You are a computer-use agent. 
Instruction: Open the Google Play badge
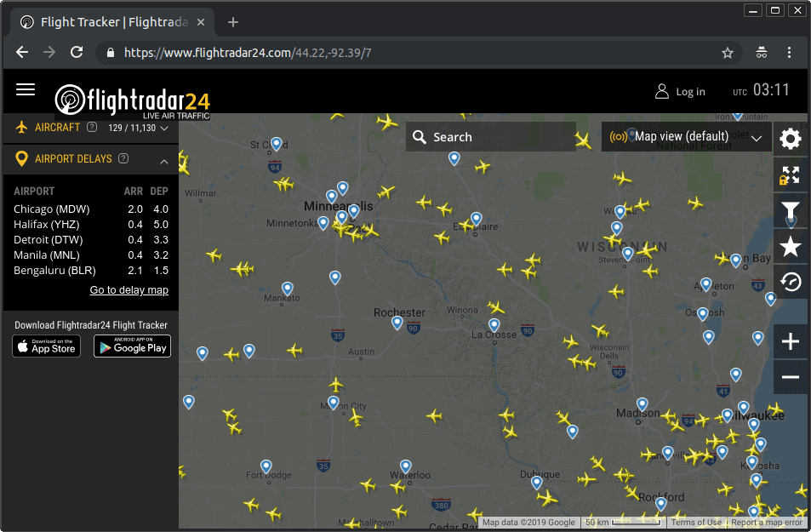click(132, 346)
